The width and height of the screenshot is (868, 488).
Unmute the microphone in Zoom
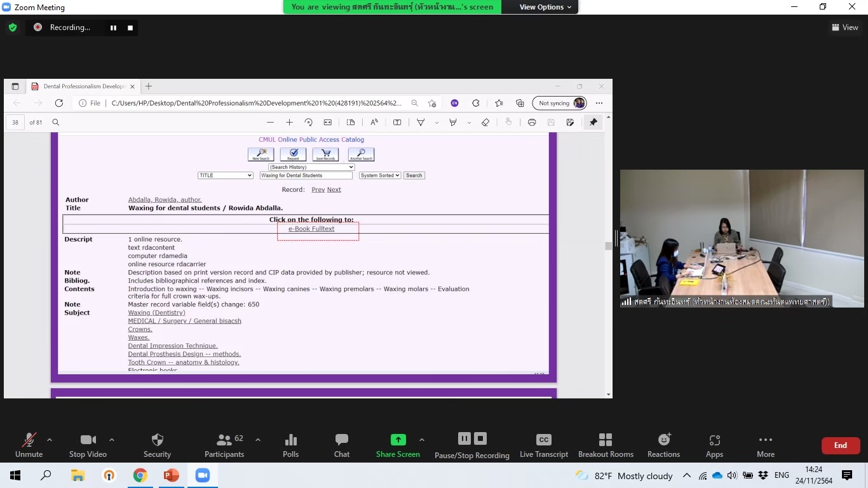(x=29, y=445)
